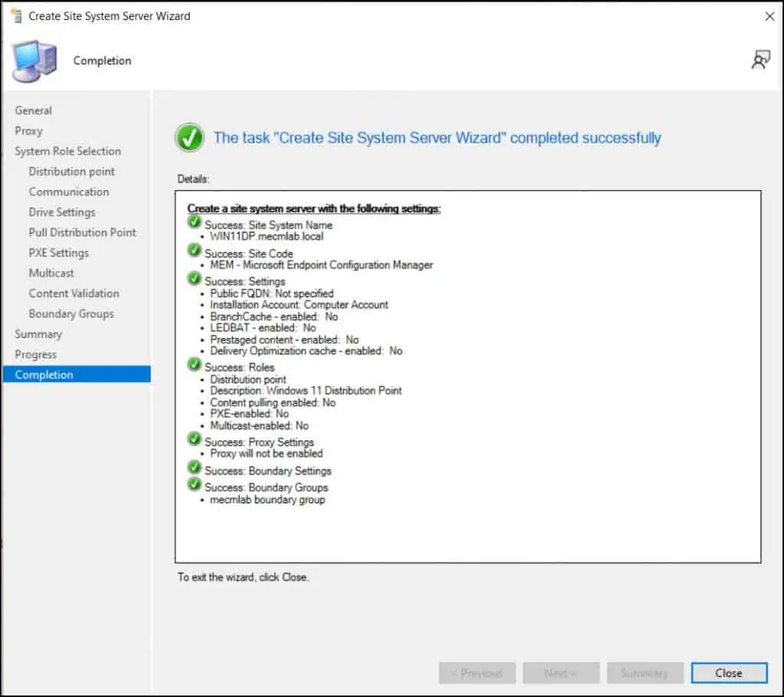This screenshot has width=784, height=697.
Task: Select System Role Selection step
Action: [68, 151]
